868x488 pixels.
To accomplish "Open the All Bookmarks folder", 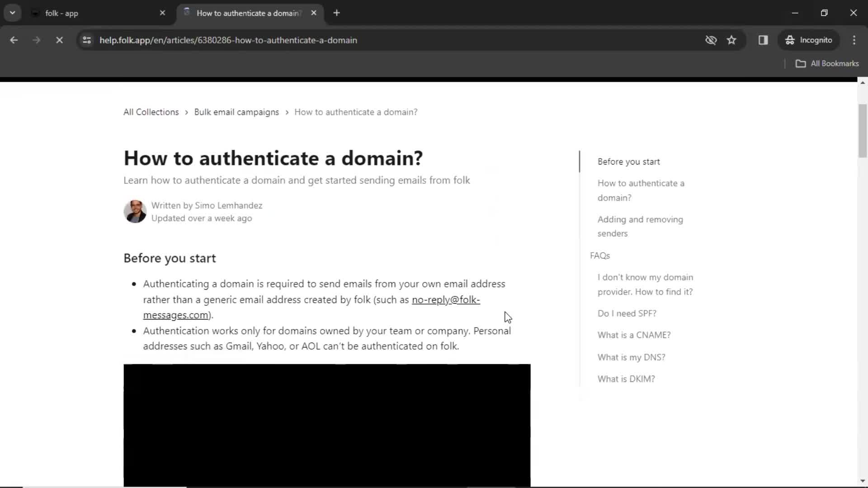I will click(827, 64).
